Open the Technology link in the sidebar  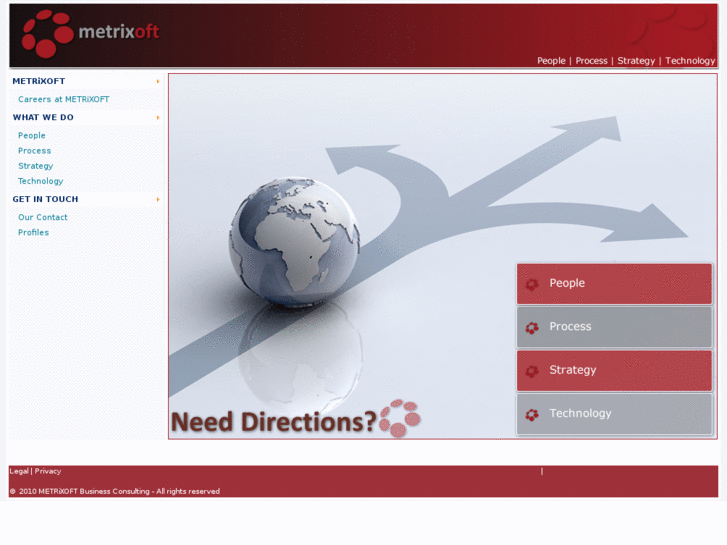coord(40,181)
